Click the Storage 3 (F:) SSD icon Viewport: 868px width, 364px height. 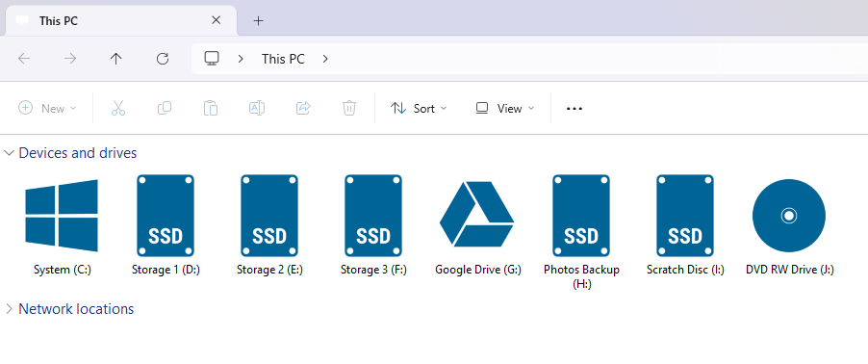pos(373,216)
